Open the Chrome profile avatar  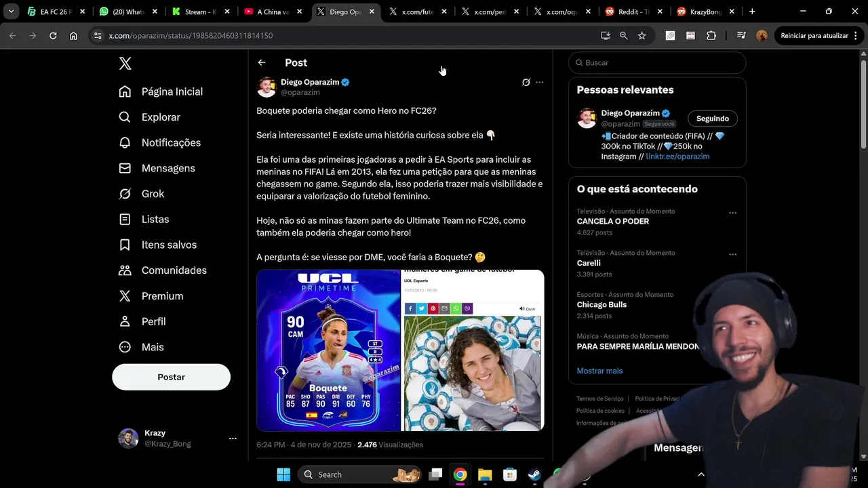762,35
